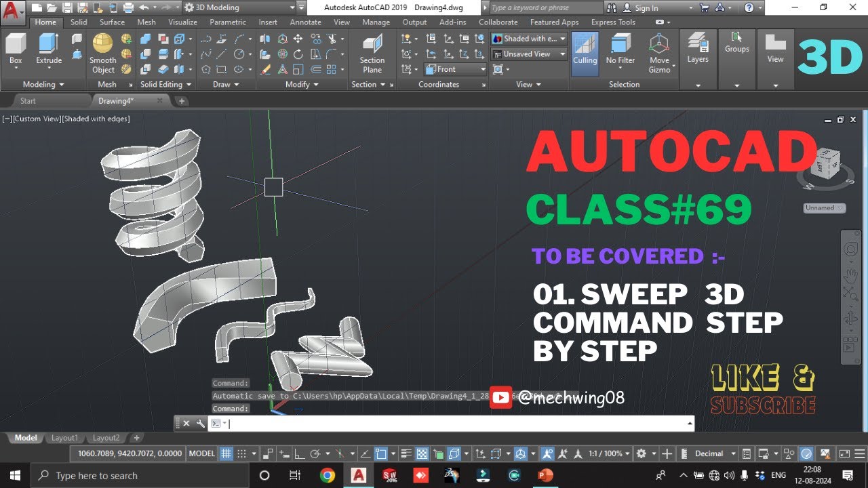Switch to the Layout1 tab
The width and height of the screenshot is (868, 488).
click(64, 438)
